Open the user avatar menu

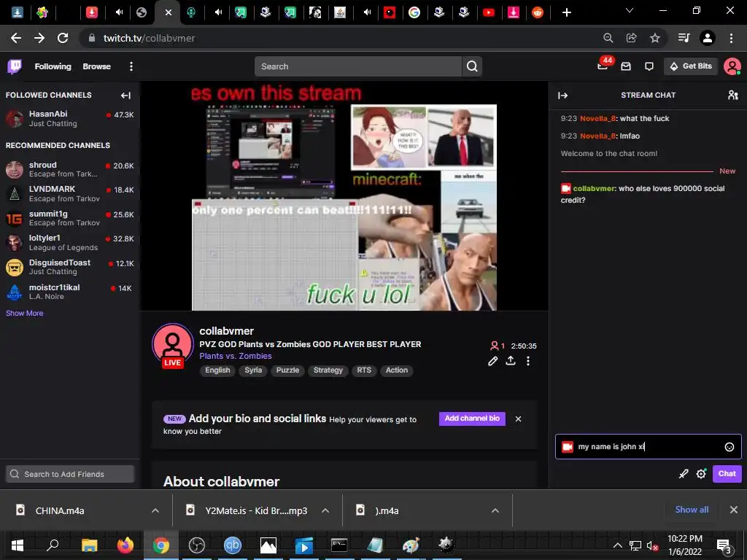732,66
